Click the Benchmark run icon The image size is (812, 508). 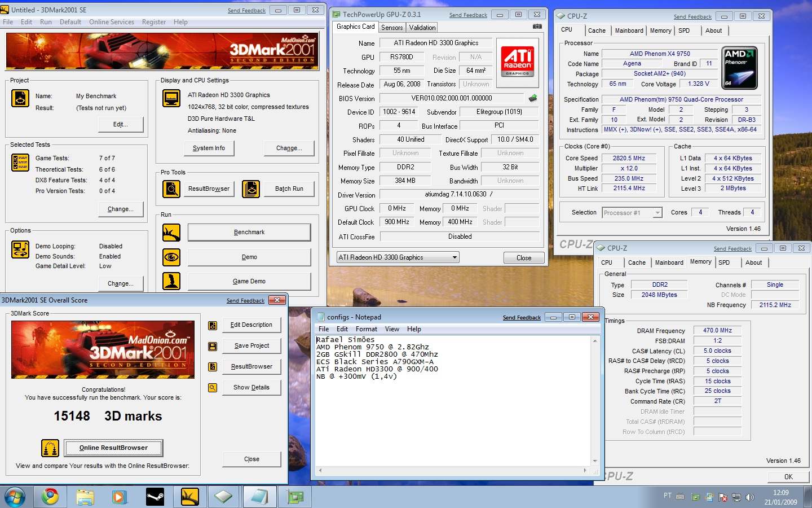pyautogui.click(x=171, y=233)
